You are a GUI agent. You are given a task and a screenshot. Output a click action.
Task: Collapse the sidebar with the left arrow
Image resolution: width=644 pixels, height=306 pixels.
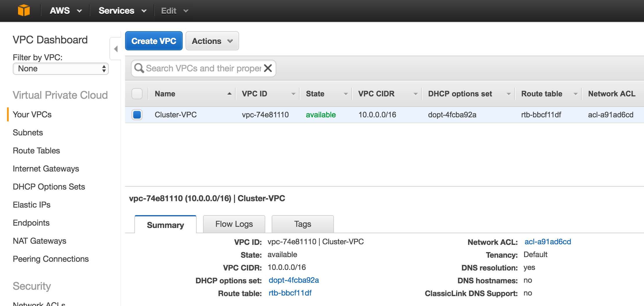point(116,49)
